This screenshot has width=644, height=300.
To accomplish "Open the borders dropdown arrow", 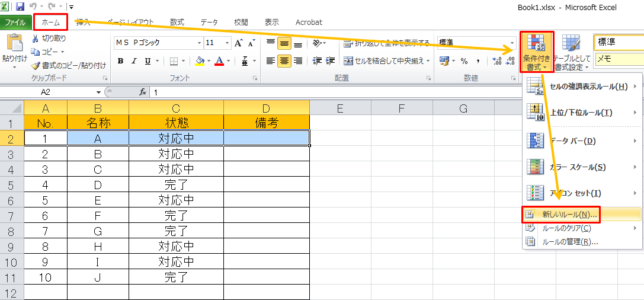I will (183, 61).
